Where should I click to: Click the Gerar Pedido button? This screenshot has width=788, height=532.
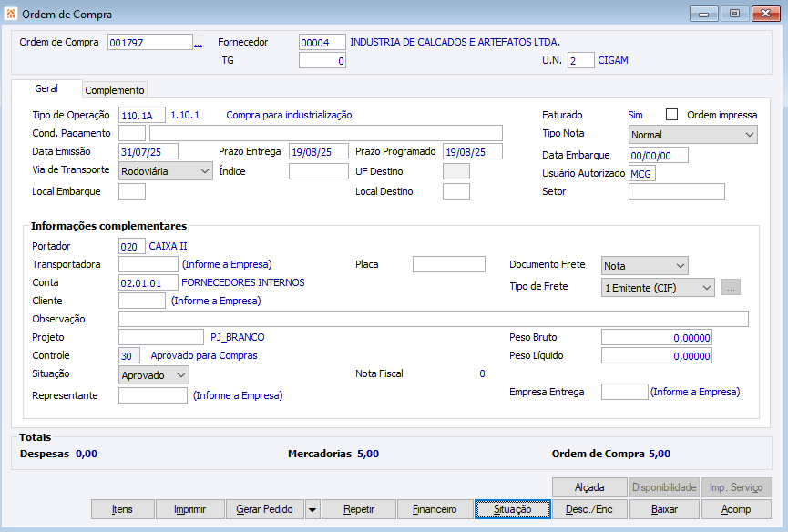(265, 509)
